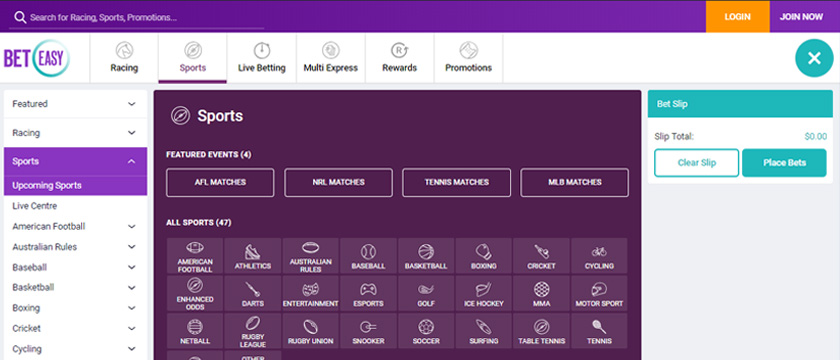Go to the Live Betting tab
Viewport: 840px width, 360px height.
261,58
